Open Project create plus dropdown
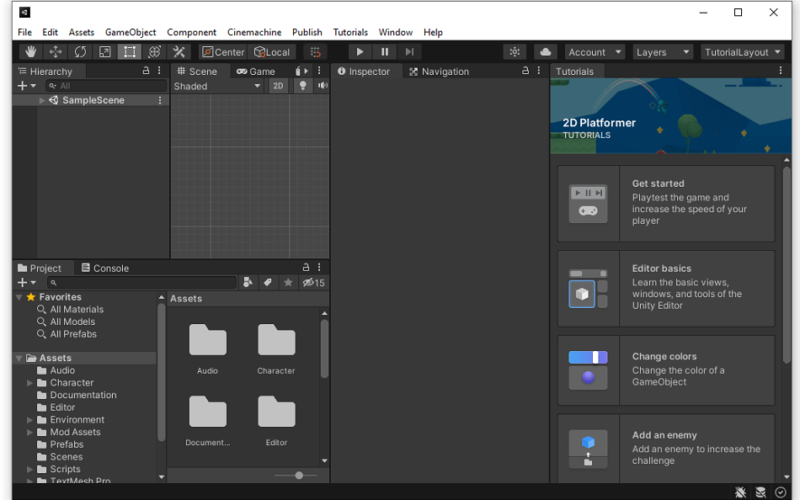Image resolution: width=800 pixels, height=500 pixels. coord(27,282)
